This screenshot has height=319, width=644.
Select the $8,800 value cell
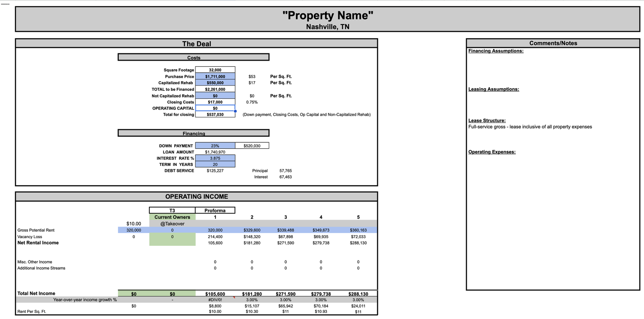click(x=215, y=306)
